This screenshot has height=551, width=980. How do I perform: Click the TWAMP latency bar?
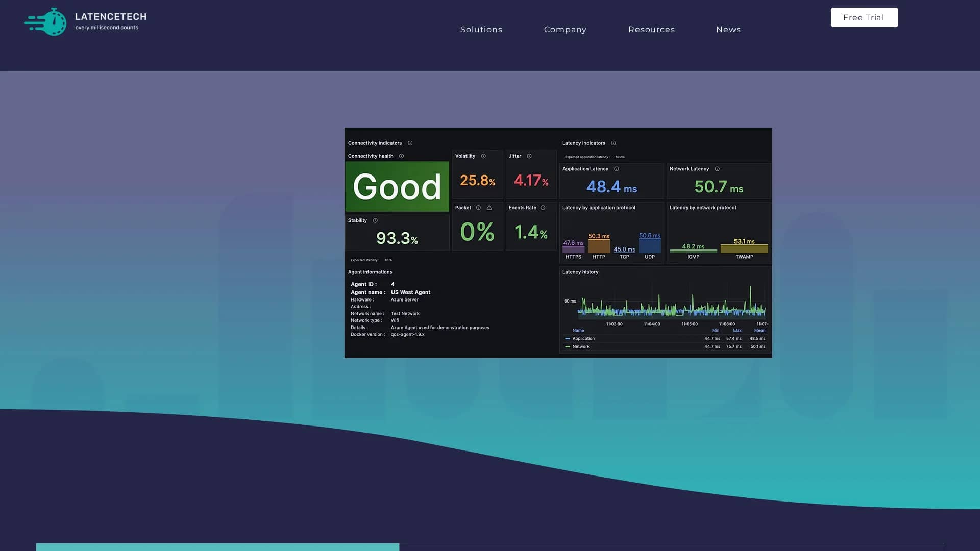tap(744, 249)
